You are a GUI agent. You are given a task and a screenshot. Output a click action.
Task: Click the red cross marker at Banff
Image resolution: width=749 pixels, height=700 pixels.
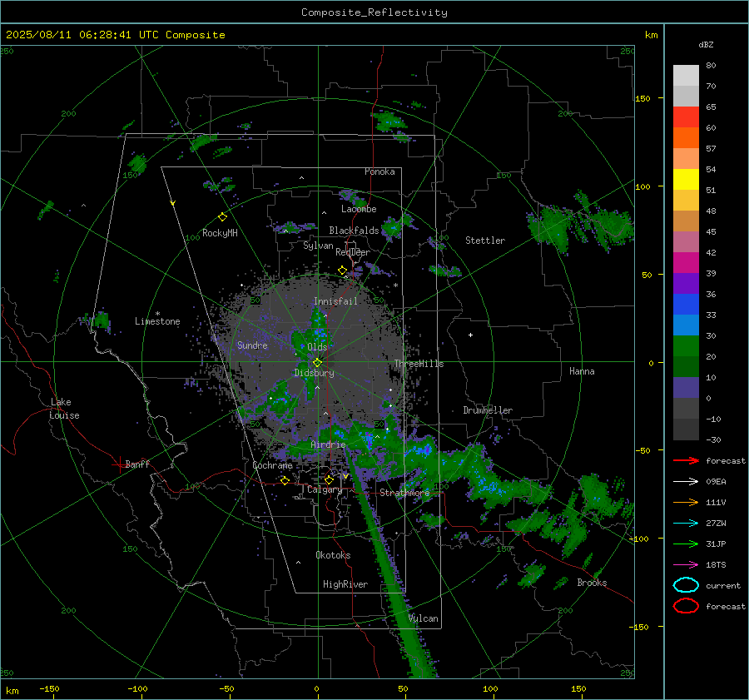tap(118, 464)
